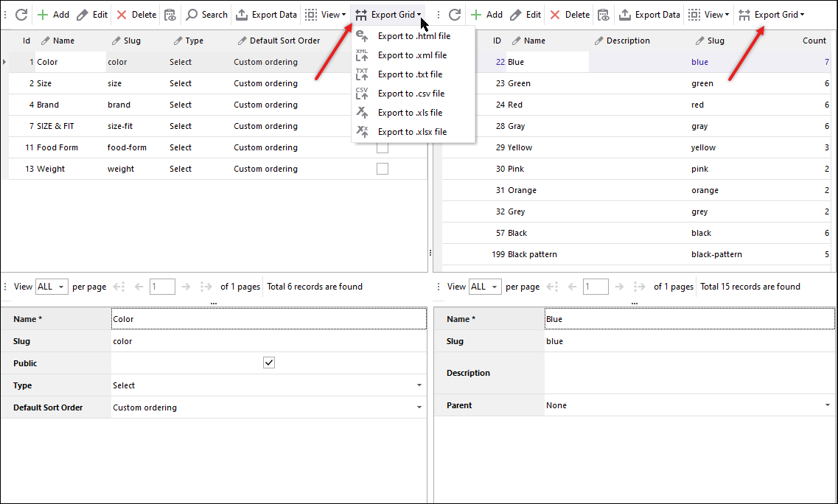Toggle the Public checkbox in the detail form

click(x=269, y=362)
